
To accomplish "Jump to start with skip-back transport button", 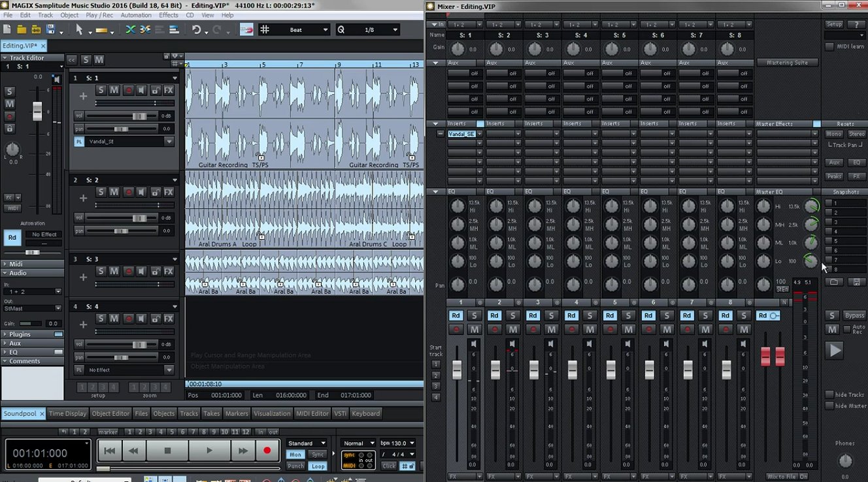I will tap(110, 451).
